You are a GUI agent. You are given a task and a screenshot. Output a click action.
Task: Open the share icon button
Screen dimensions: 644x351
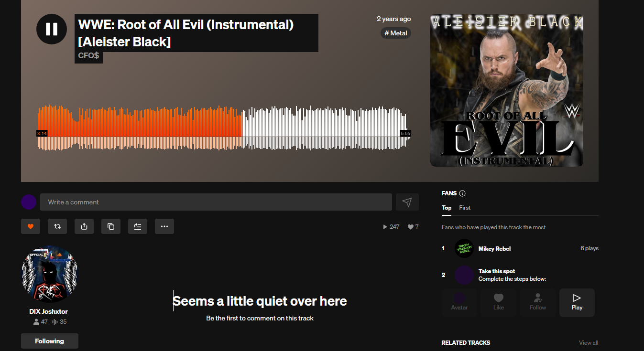(x=84, y=226)
